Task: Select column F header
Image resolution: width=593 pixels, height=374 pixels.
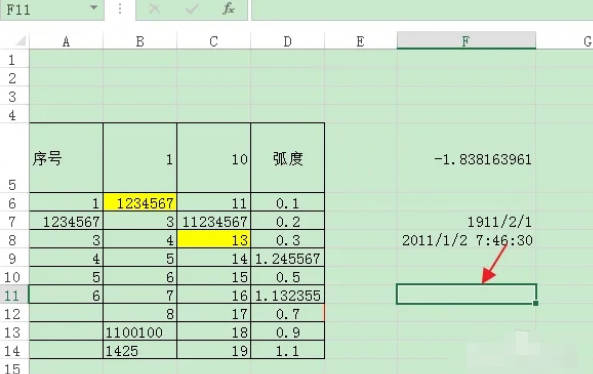Action: 466,40
